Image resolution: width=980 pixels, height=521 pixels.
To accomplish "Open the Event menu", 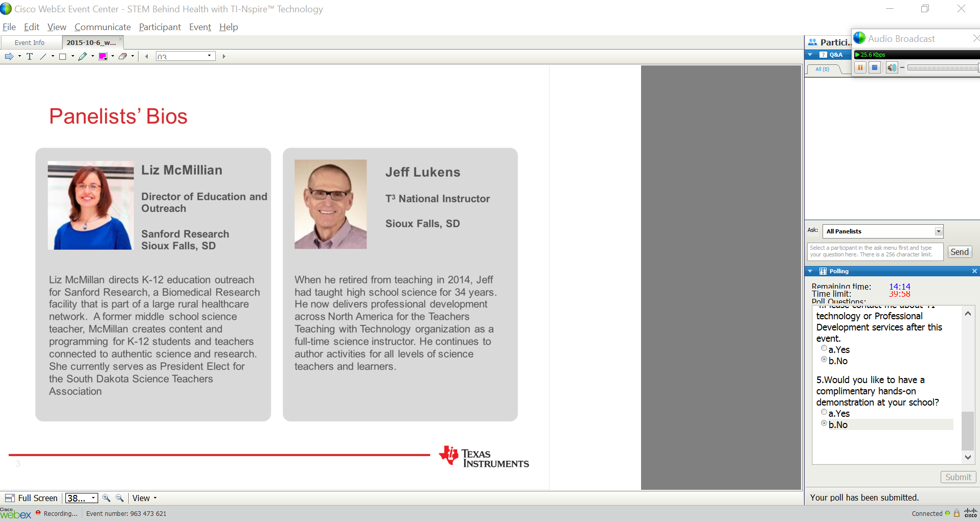I will click(x=200, y=27).
